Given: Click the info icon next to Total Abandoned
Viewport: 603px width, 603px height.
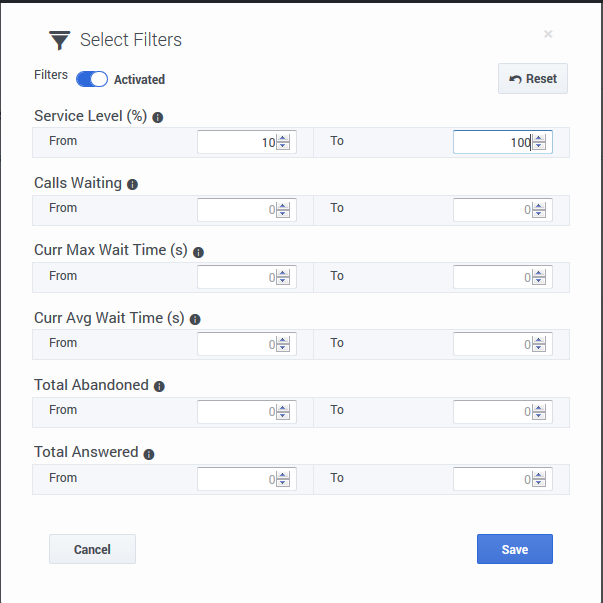Looking at the screenshot, I should [159, 386].
